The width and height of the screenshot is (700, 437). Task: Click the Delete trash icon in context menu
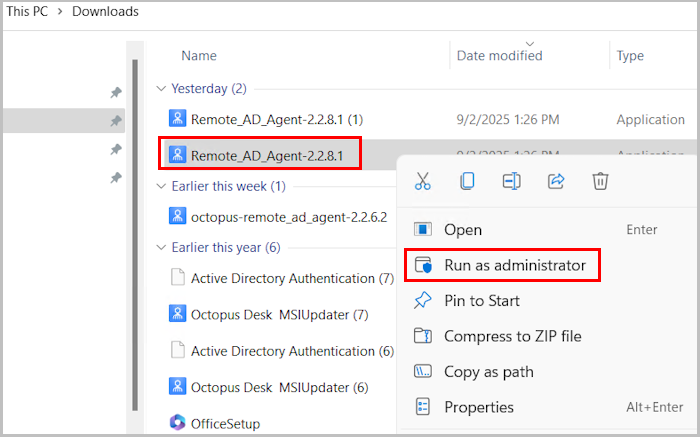click(x=600, y=181)
